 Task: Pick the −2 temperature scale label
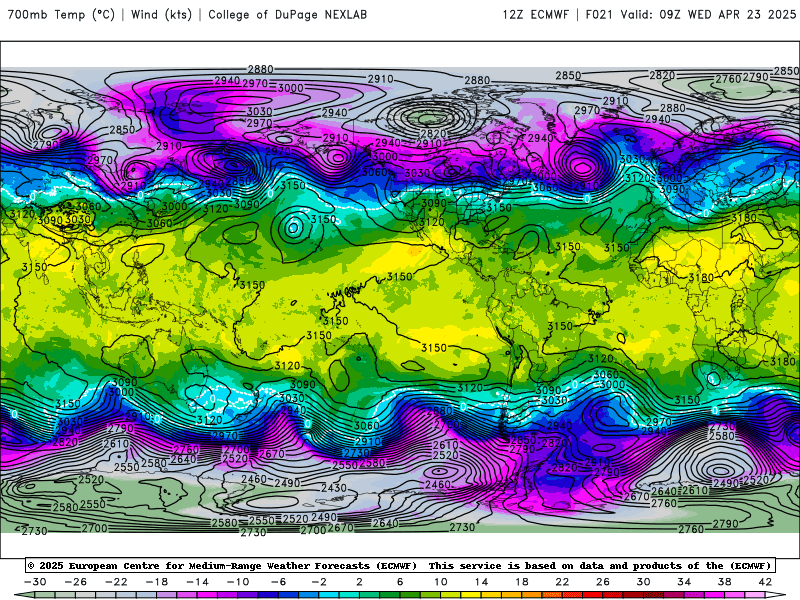pos(319,582)
